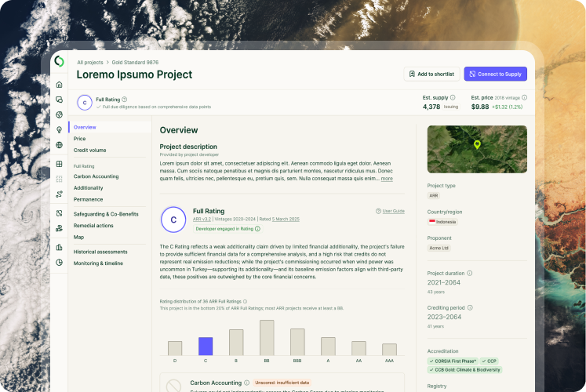This screenshot has width=586, height=392.
Task: Click CORSIA First Phase accreditation badge
Action: tap(453, 361)
